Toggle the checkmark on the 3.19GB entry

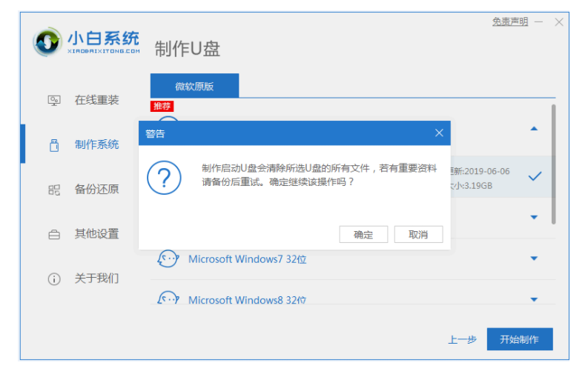click(x=535, y=176)
